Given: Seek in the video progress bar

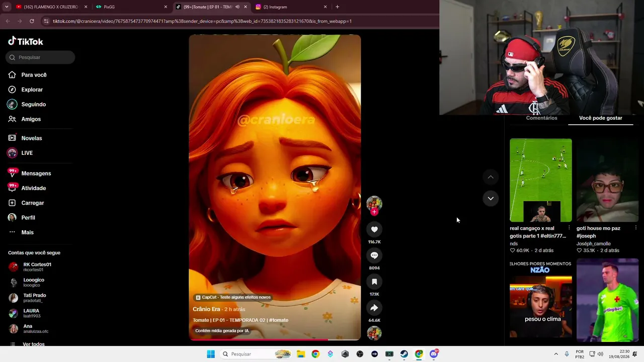Looking at the screenshot, I should [x=275, y=340].
